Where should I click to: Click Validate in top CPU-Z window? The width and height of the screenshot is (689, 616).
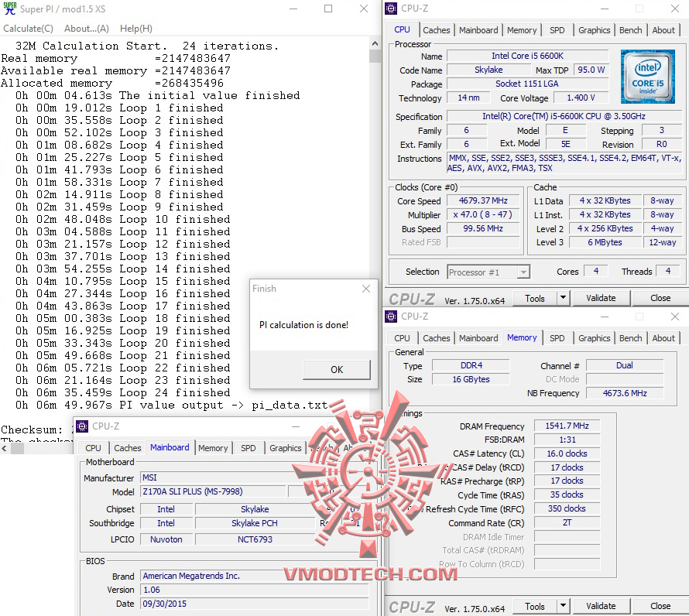point(601,299)
